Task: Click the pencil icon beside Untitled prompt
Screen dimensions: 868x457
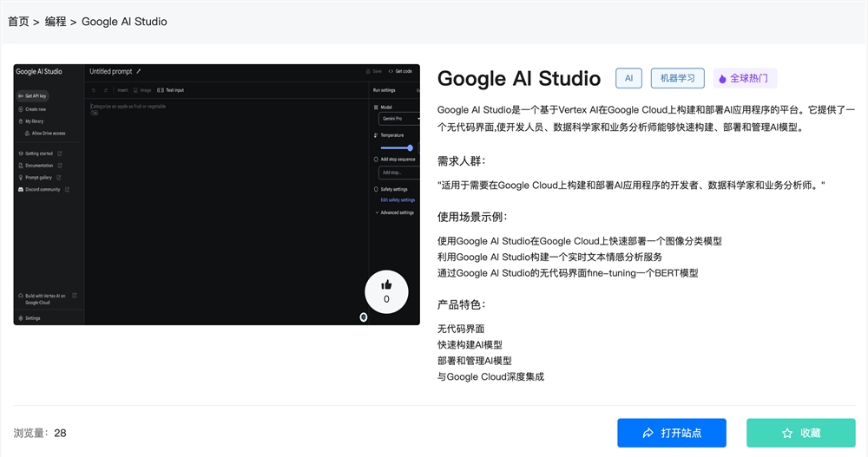Action: click(138, 71)
